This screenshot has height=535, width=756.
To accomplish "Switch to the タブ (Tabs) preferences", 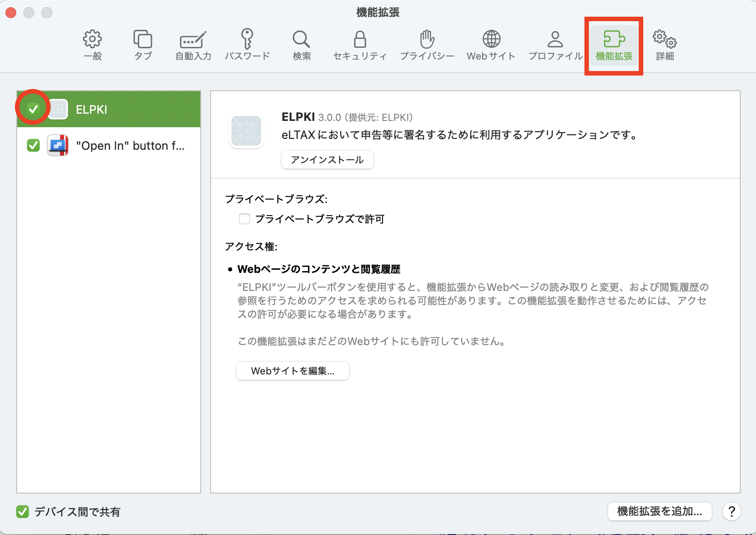I will point(143,45).
